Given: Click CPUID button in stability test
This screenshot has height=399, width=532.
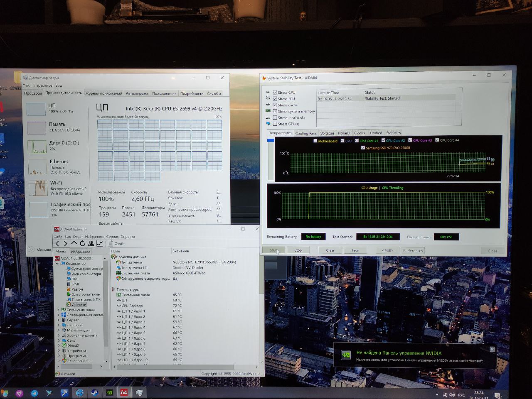Looking at the screenshot, I should coord(387,250).
